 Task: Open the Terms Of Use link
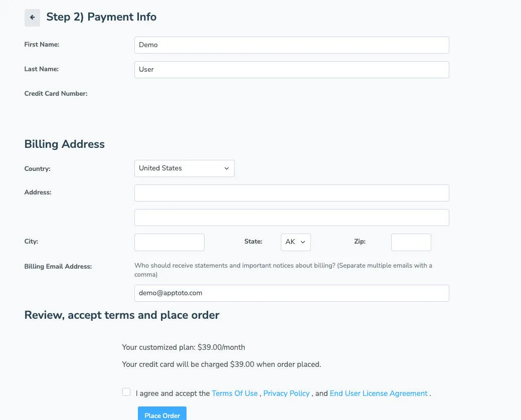(234, 393)
